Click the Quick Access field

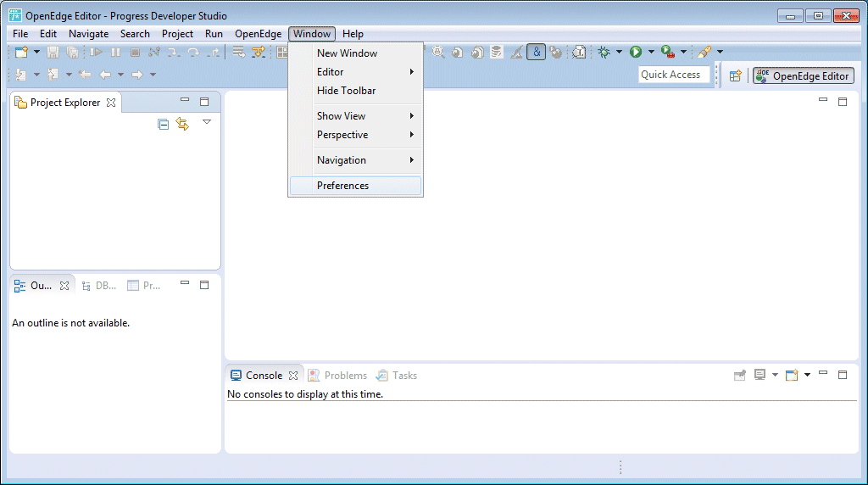click(674, 75)
